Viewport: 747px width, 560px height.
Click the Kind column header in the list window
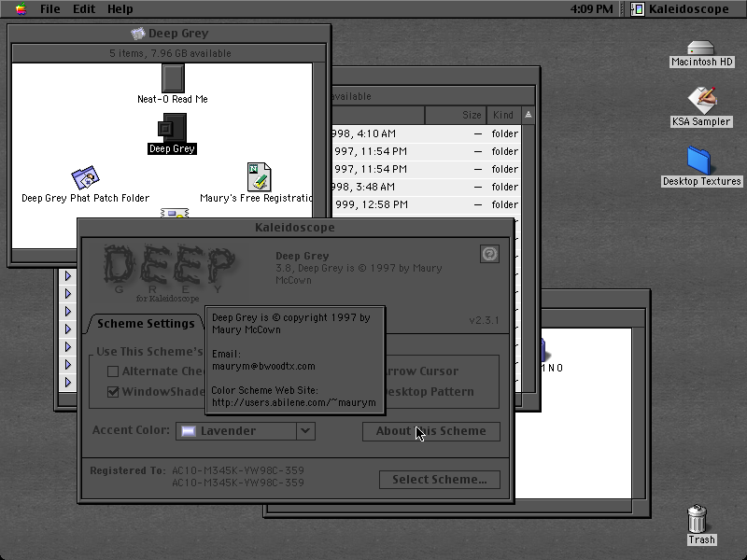[x=503, y=115]
